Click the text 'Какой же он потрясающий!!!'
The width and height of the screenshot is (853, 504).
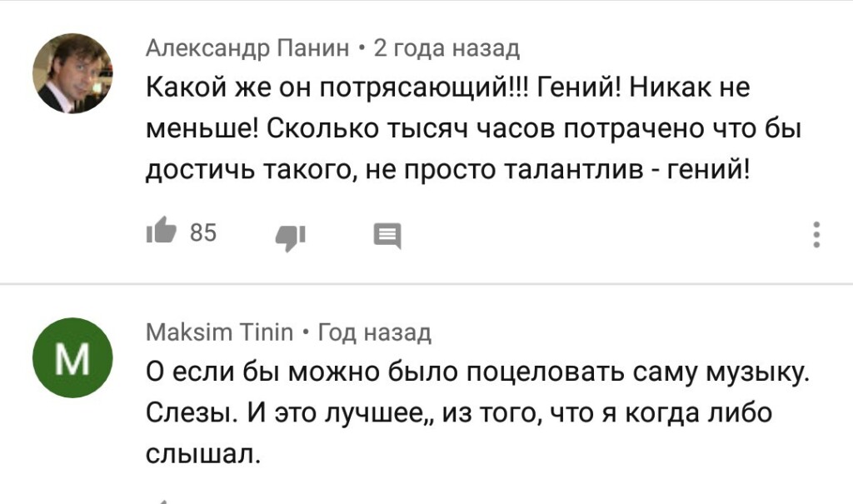337,86
